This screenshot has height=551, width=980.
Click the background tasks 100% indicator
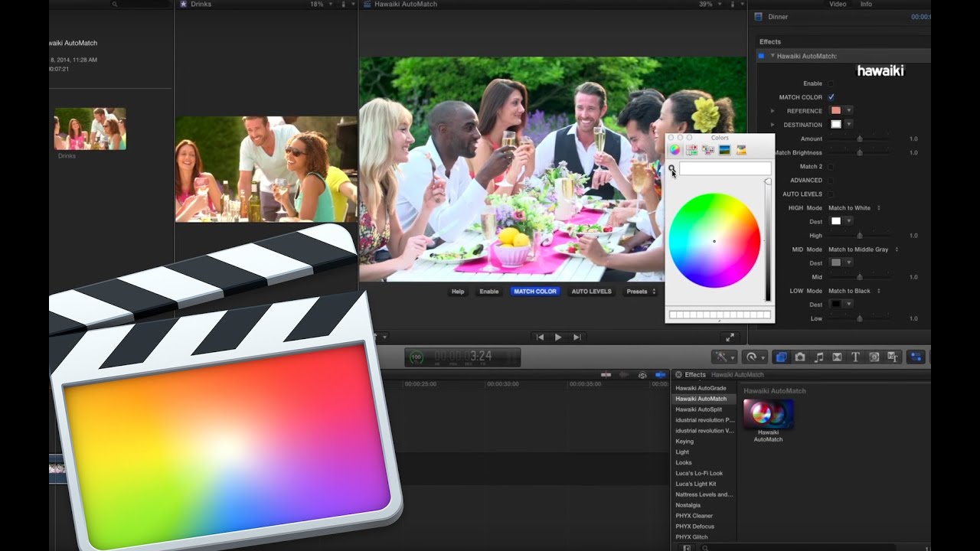416,357
